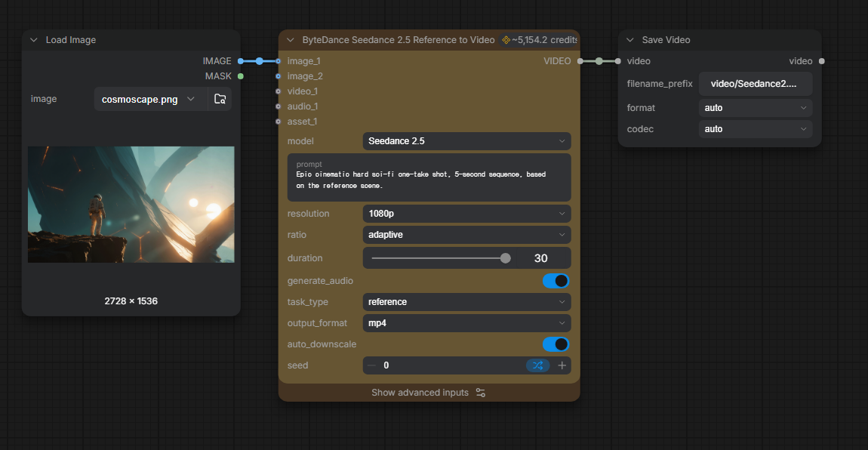The image size is (868, 450).
Task: Open the image file browser icon
Action: point(220,99)
